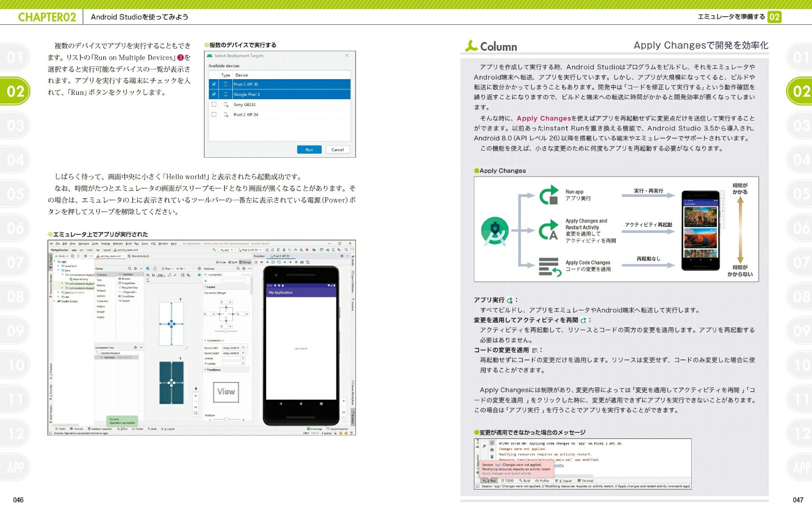Screen dimensions: 812x517
Task: Click the design surface pan hand icon
Action: (195, 388)
